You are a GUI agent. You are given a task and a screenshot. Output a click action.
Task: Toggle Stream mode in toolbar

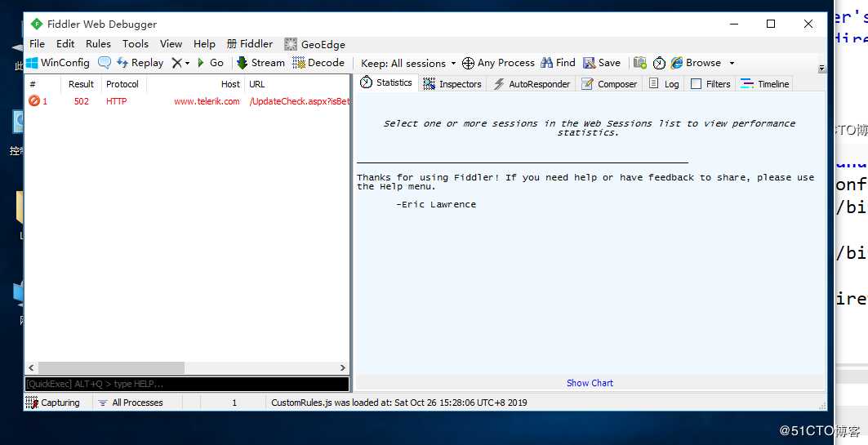[260, 63]
